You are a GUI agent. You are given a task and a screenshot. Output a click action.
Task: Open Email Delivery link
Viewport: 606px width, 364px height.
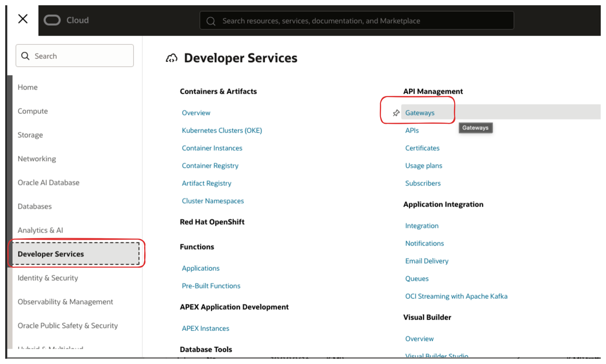click(x=427, y=261)
